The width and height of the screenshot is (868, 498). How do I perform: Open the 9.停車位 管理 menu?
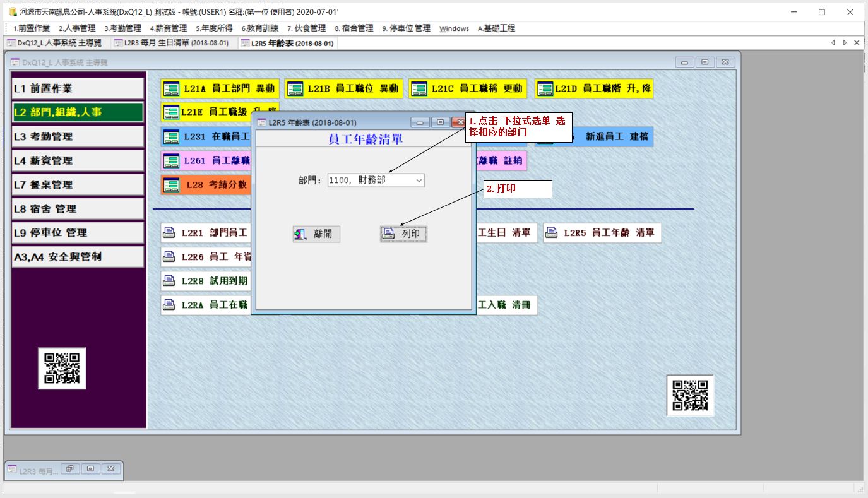[x=406, y=28]
